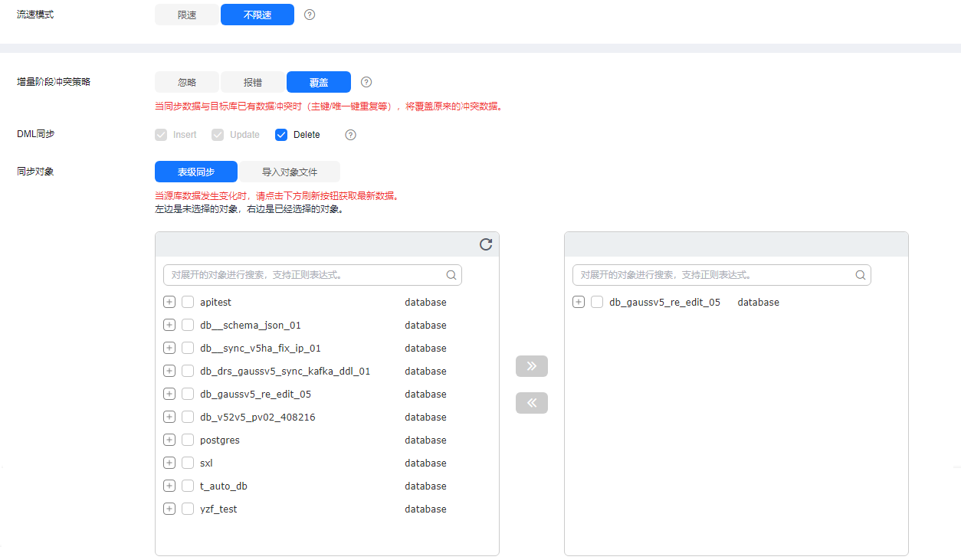The height and width of the screenshot is (560, 961).
Task: Click the help icon next to 增量阶段冲突策略
Action: tap(366, 82)
